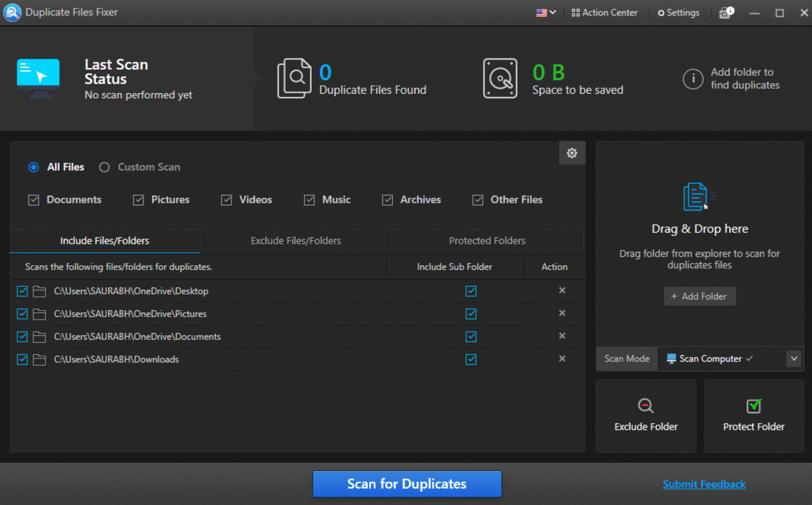Select path C:\Users\SAURABH\Downloads text

click(116, 359)
